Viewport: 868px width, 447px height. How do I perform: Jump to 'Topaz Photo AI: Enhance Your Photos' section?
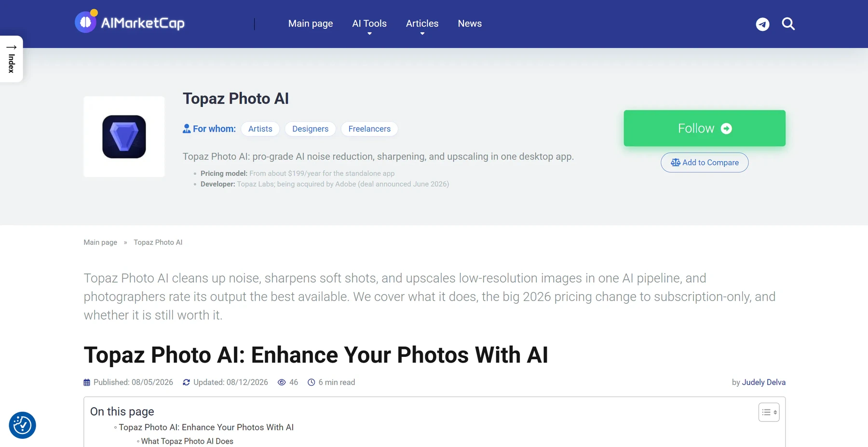tap(206, 427)
